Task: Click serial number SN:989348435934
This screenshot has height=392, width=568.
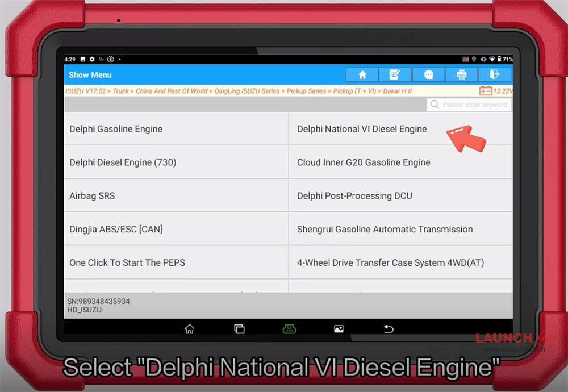Action: coord(98,301)
